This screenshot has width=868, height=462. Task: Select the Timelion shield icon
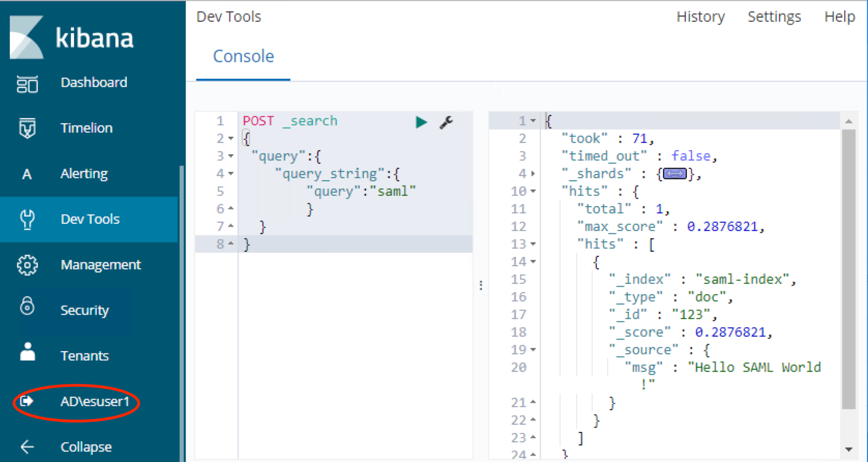[x=27, y=128]
